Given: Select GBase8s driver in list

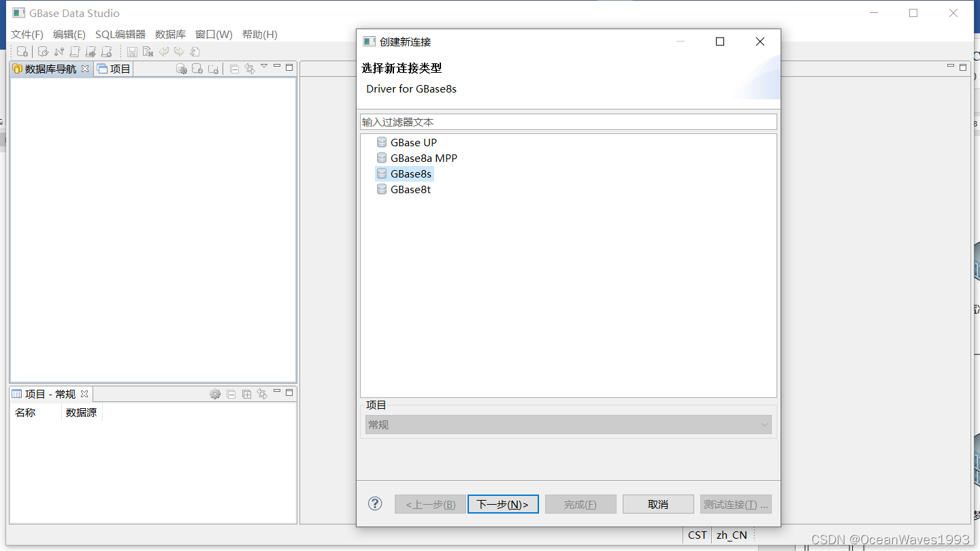Looking at the screenshot, I should [x=404, y=173].
